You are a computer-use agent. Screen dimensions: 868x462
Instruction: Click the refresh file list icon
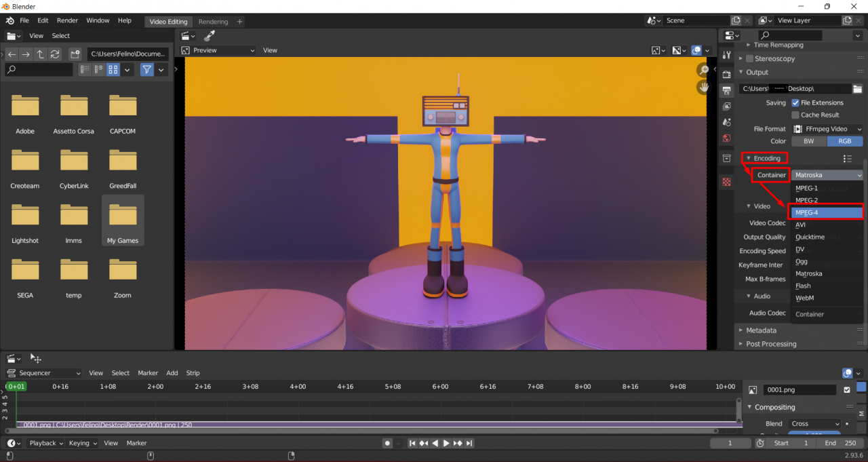(56, 54)
